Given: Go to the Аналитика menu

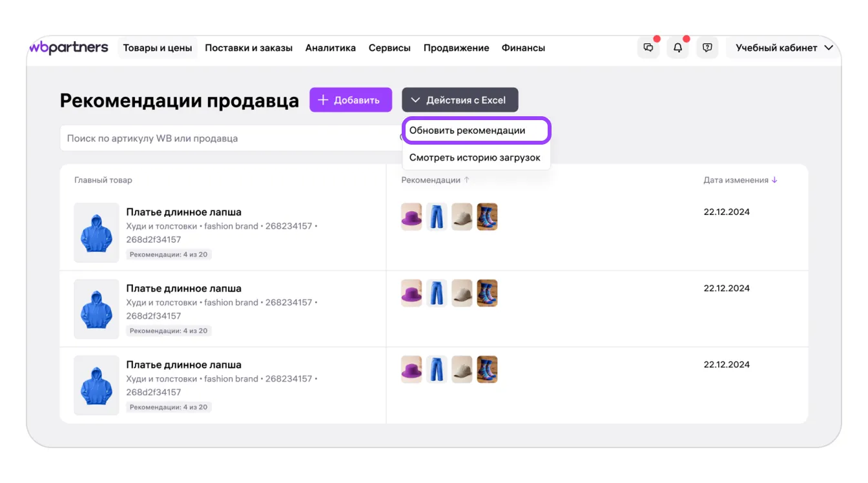Looking at the screenshot, I should tap(330, 48).
